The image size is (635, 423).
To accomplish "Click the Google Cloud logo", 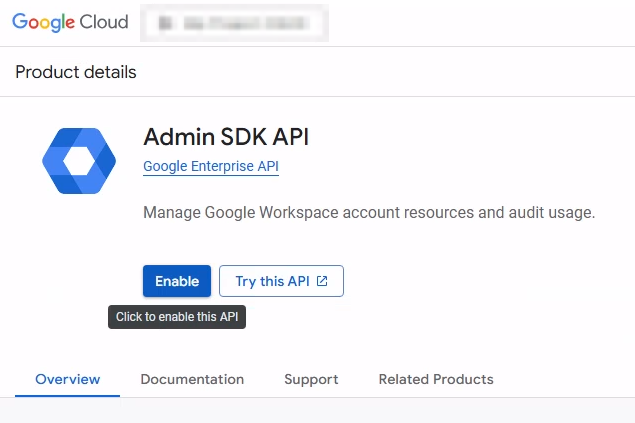I will [70, 22].
